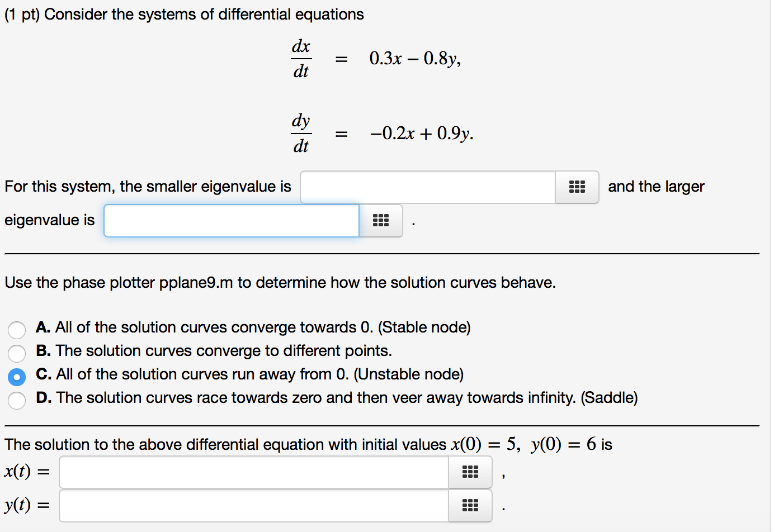The image size is (774, 532).
Task: Click the x(t) solution input field
Action: point(254,472)
